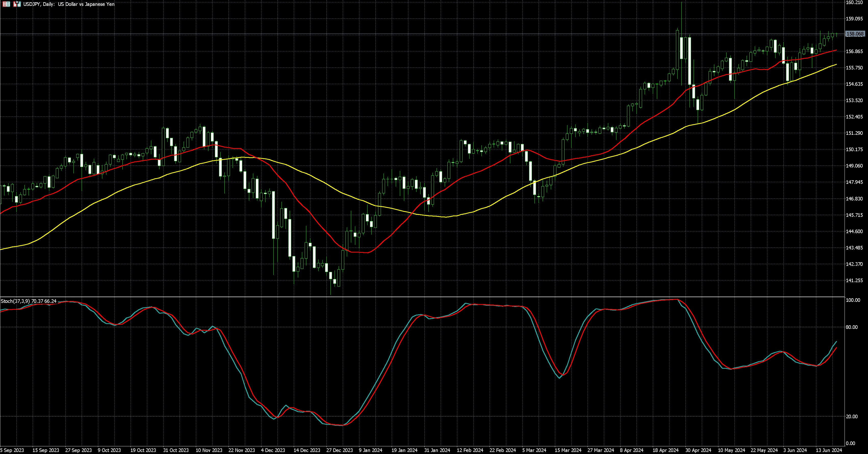The width and height of the screenshot is (868, 454).
Task: Click the 20.00 stochastic level label
Action: tap(851, 416)
